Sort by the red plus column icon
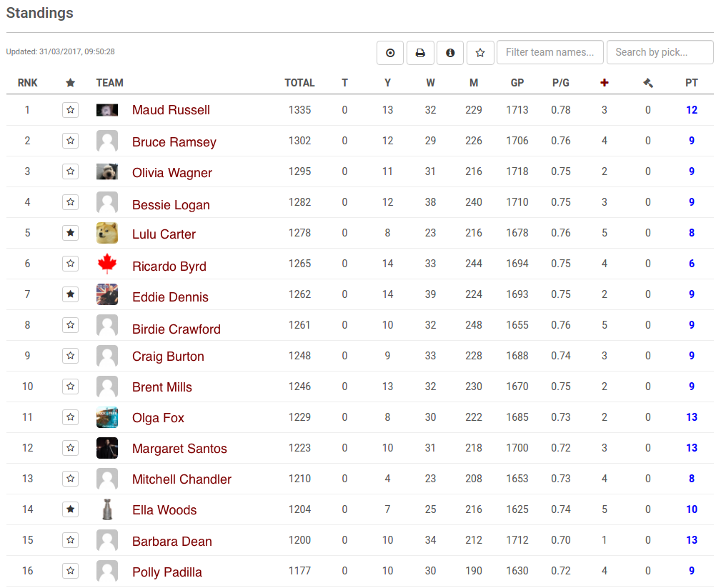The image size is (721, 588). click(x=605, y=83)
